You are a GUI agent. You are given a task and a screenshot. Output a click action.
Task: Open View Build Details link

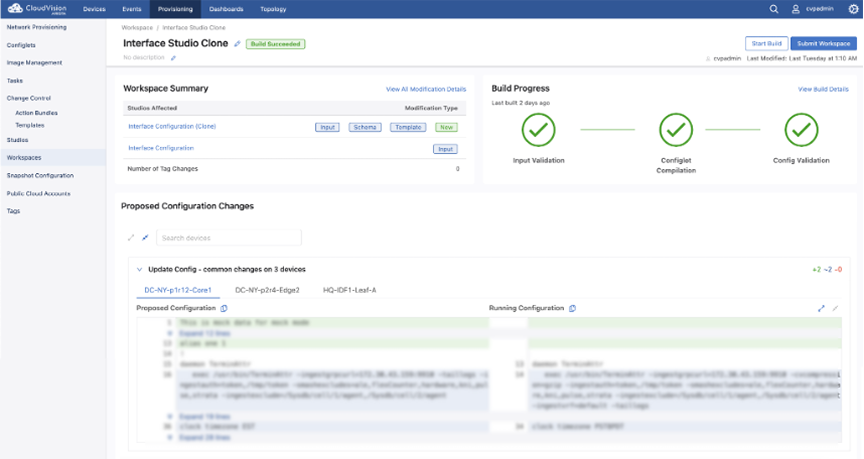pos(823,89)
